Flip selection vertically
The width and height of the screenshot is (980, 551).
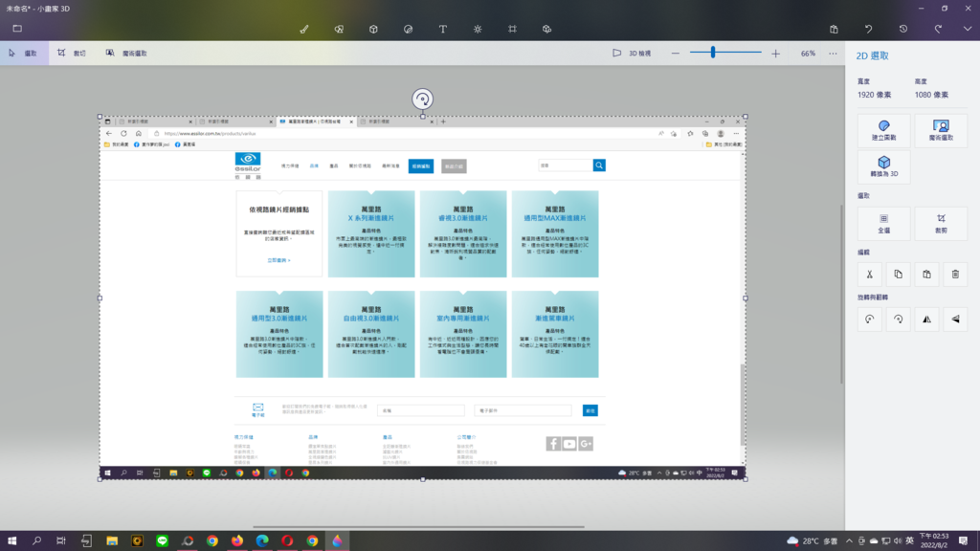(956, 320)
